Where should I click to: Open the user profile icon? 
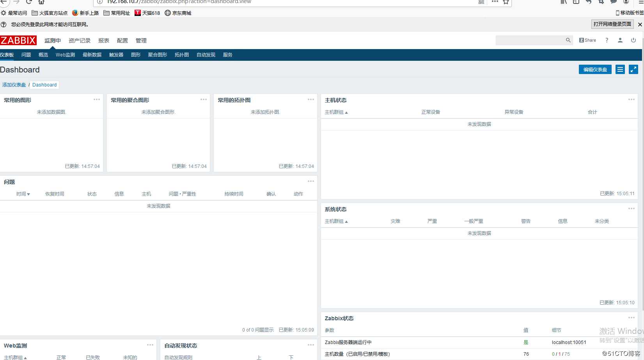click(620, 40)
